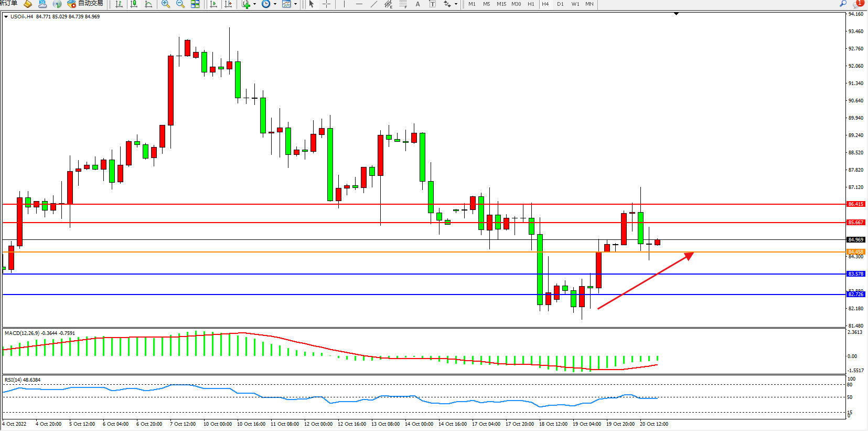Viewport: 868px width, 431px height.
Task: Select the text label 'A' tool
Action: (x=417, y=4)
